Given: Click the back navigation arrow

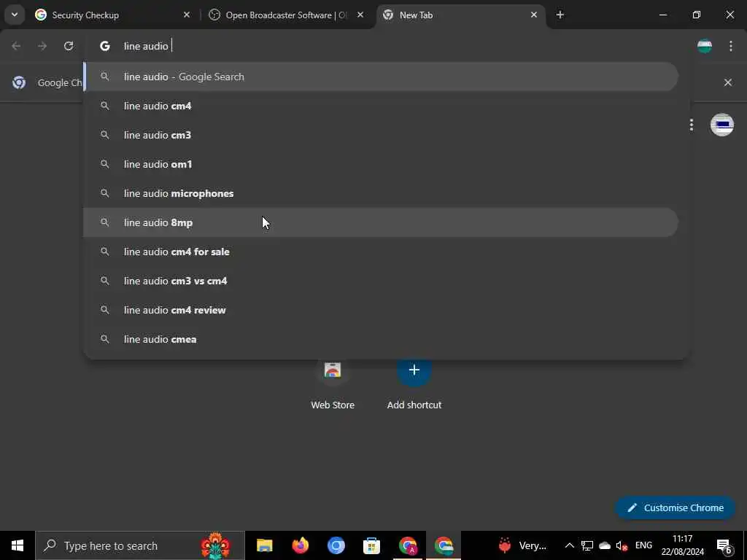Looking at the screenshot, I should tap(16, 46).
